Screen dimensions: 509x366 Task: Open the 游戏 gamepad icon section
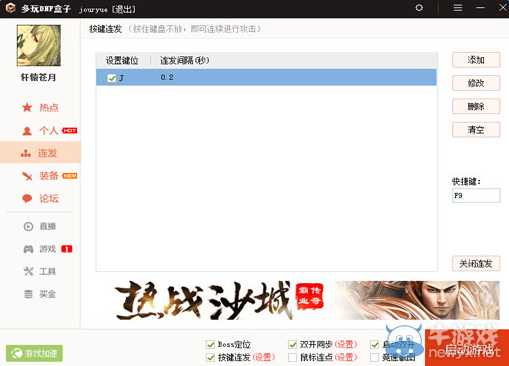pos(28,249)
